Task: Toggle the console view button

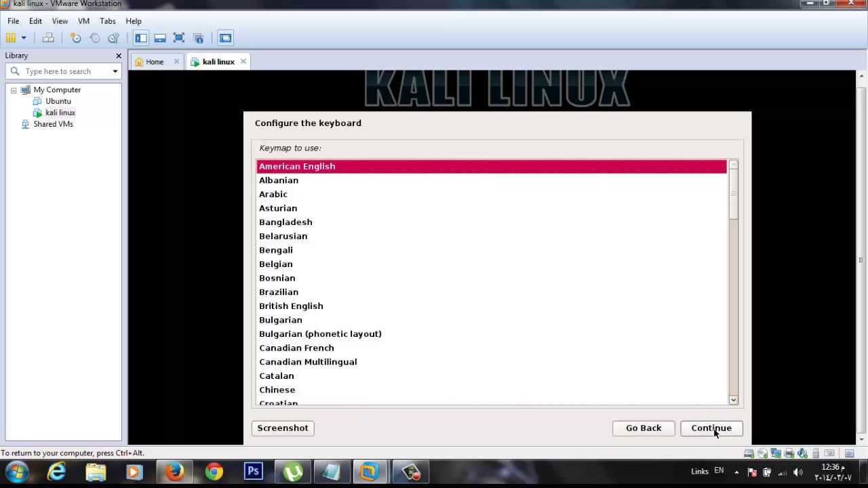Action: 225,38
